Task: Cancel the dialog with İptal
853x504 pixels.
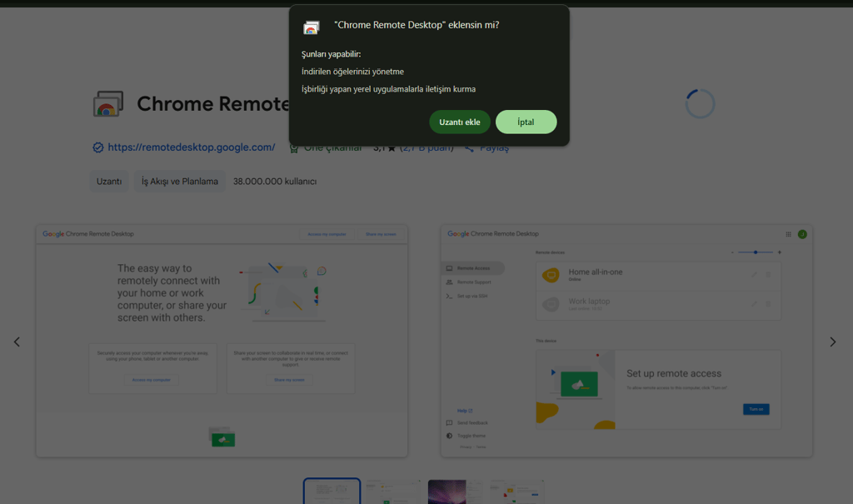Action: click(526, 122)
